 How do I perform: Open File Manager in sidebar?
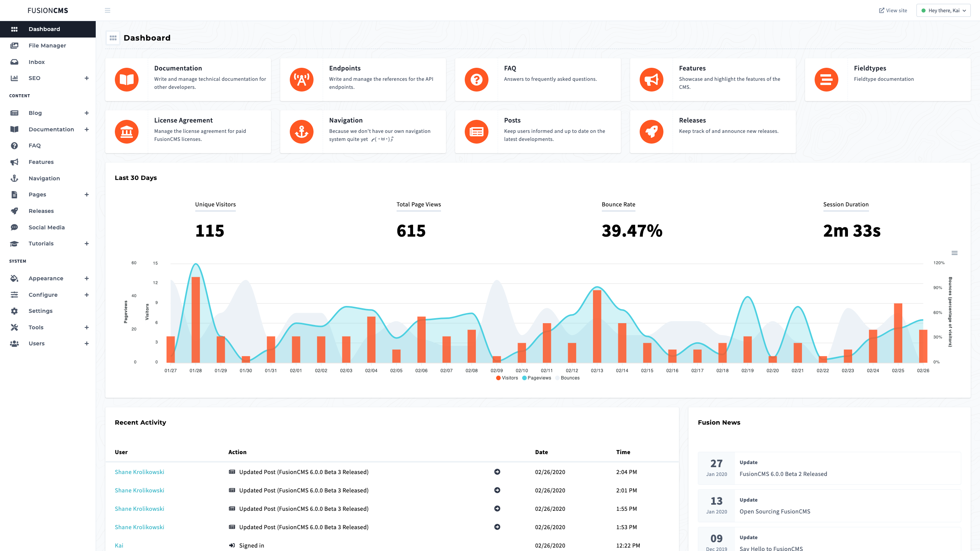click(x=47, y=46)
